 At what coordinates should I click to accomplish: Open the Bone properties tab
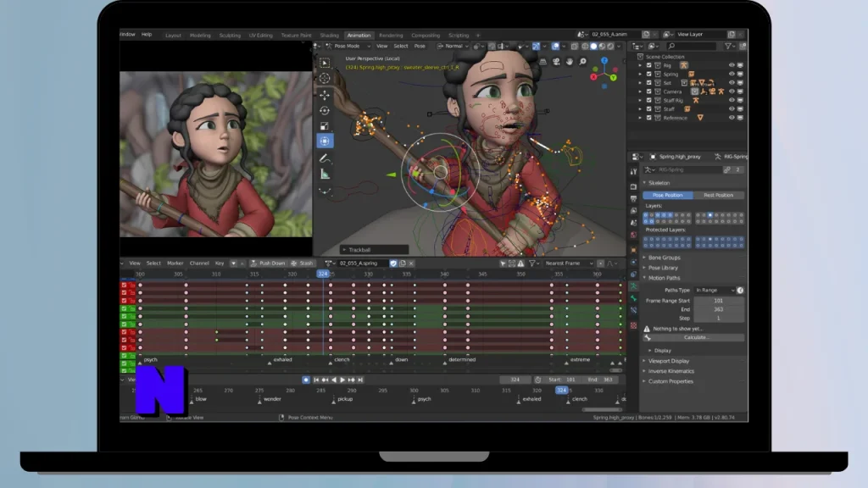634,298
